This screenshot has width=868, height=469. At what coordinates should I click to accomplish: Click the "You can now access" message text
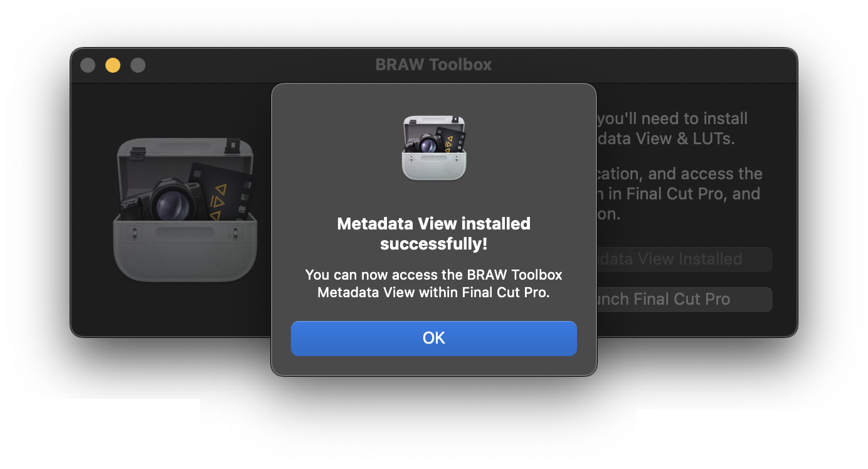tap(433, 283)
